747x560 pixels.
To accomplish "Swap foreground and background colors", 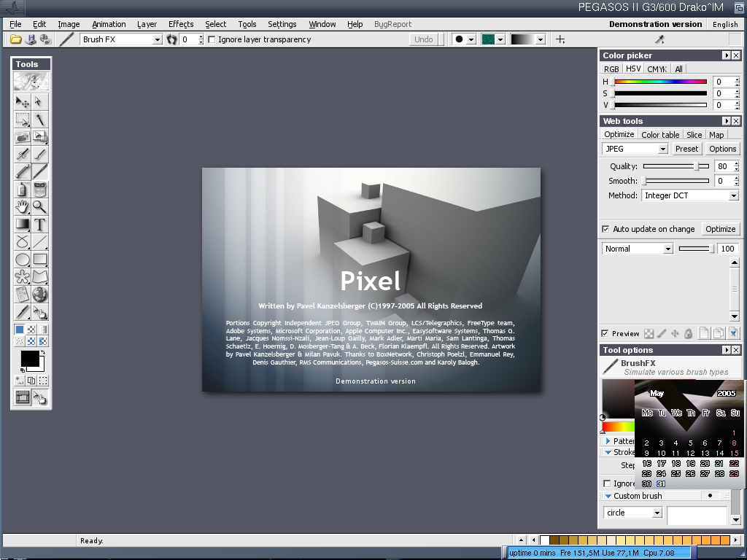I will (42, 353).
